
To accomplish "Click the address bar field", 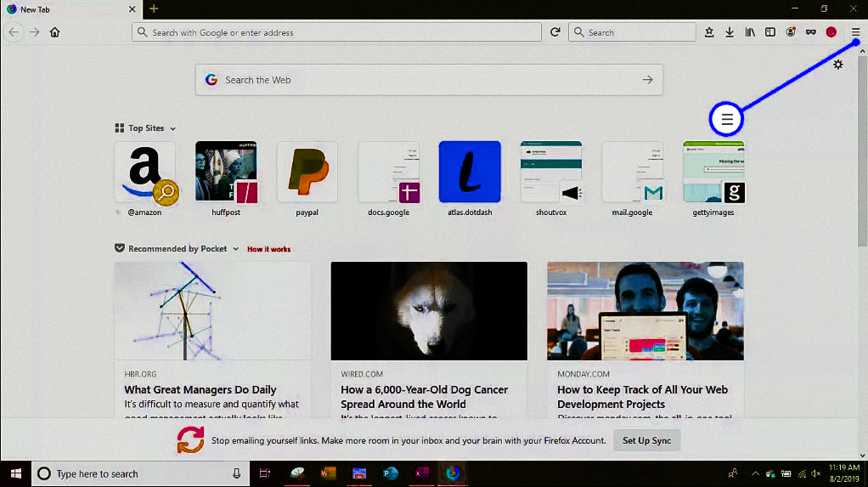I will point(336,32).
